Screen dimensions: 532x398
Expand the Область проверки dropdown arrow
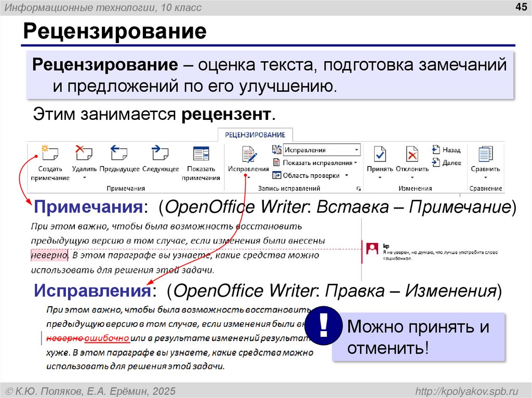pyautogui.click(x=347, y=175)
